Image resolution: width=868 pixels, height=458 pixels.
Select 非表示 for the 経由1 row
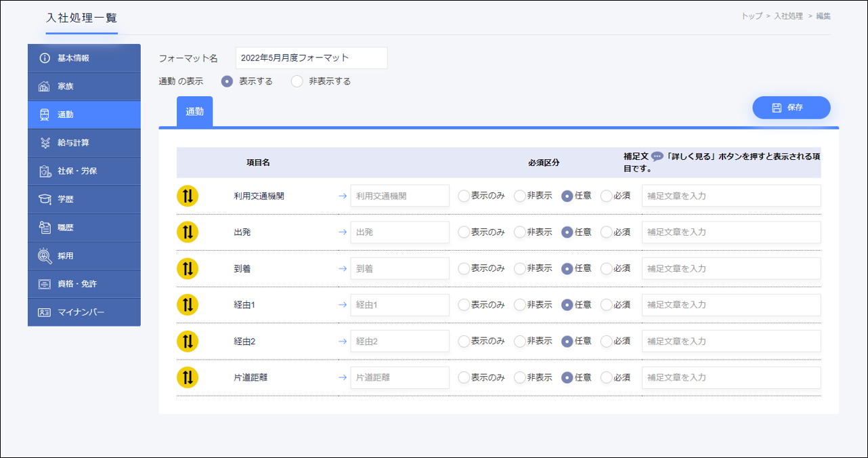pyautogui.click(x=519, y=305)
